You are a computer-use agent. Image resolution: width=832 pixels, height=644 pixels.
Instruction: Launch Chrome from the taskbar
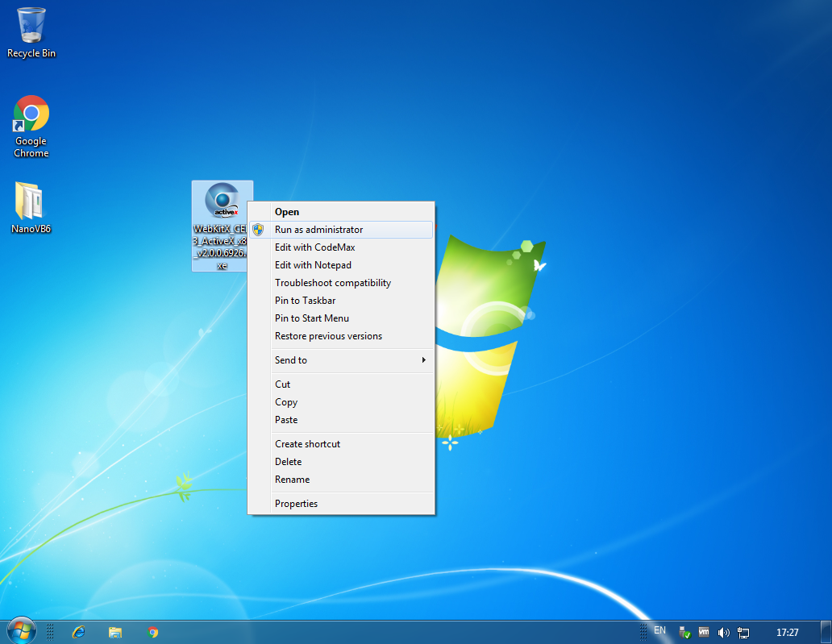pyautogui.click(x=153, y=632)
